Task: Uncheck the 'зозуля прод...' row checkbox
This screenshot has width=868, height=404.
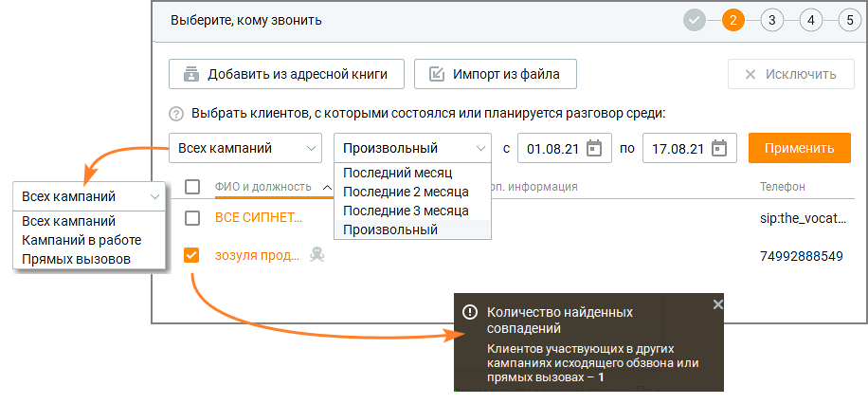Action: [191, 255]
